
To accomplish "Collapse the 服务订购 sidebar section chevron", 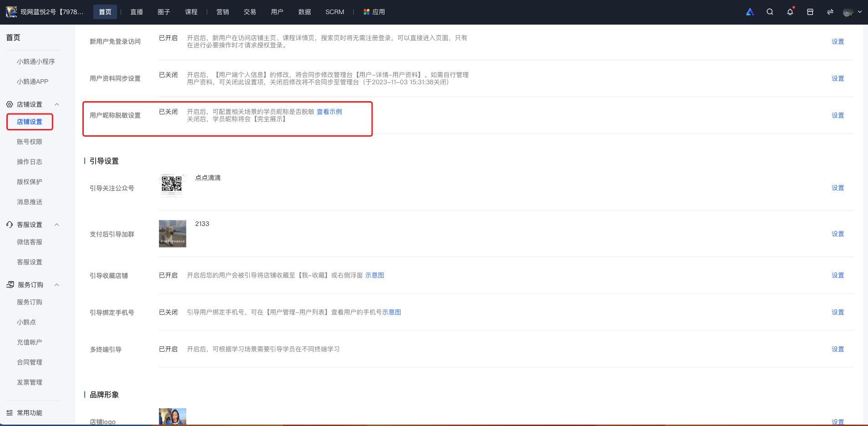I will pos(57,285).
